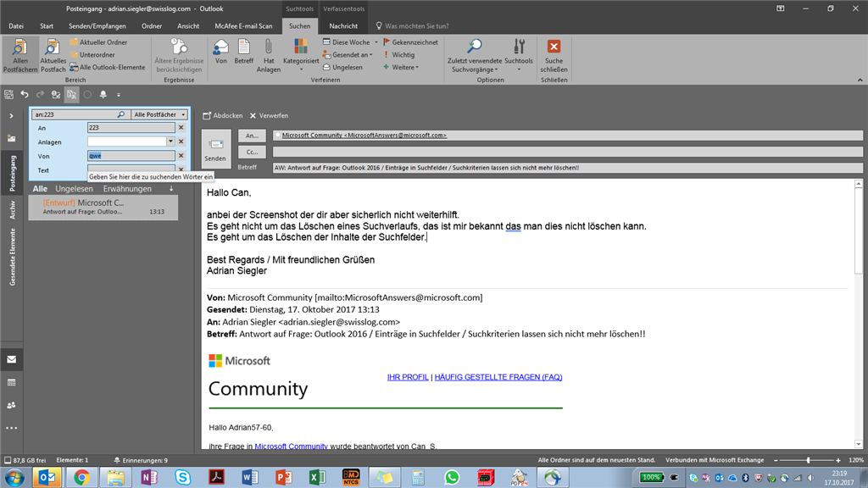Click the Senden button
The width and height of the screenshot is (868, 488).
pos(216,148)
